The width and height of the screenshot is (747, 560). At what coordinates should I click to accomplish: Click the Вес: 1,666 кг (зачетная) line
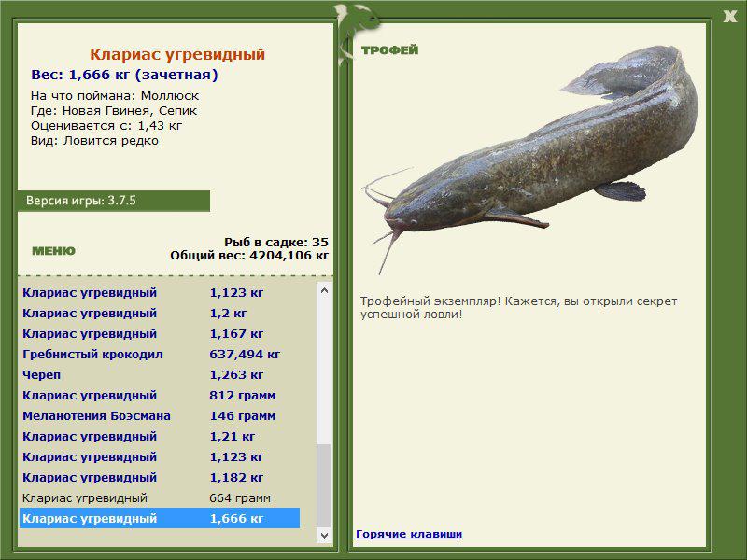point(124,75)
